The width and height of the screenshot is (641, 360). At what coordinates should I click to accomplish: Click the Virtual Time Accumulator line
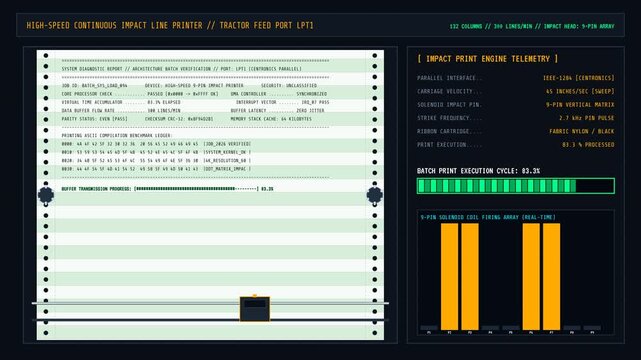point(121,102)
